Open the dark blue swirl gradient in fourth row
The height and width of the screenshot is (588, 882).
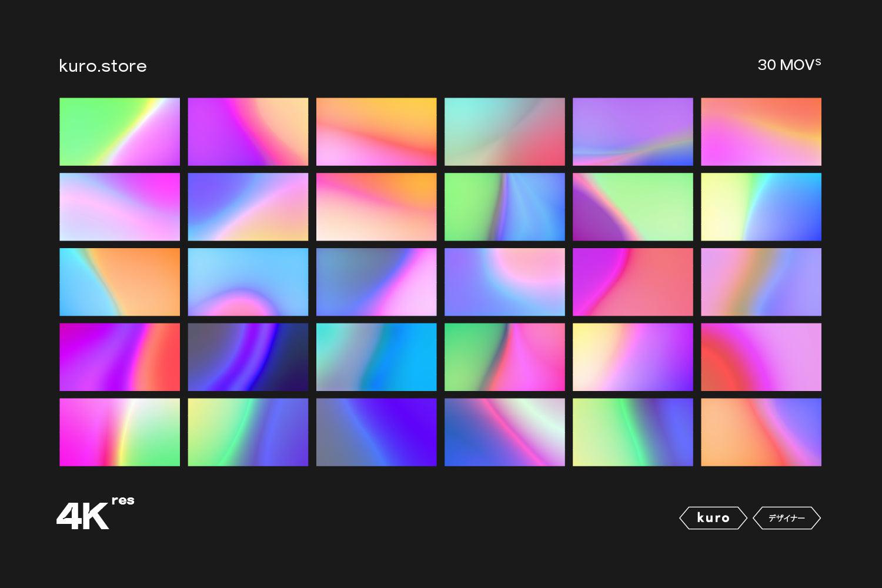click(x=248, y=356)
